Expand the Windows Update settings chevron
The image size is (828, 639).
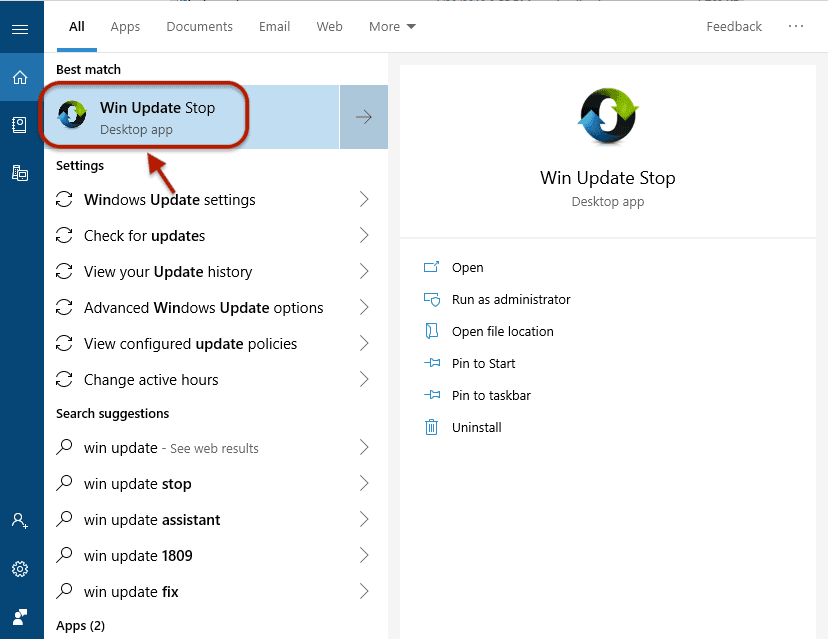pos(364,199)
